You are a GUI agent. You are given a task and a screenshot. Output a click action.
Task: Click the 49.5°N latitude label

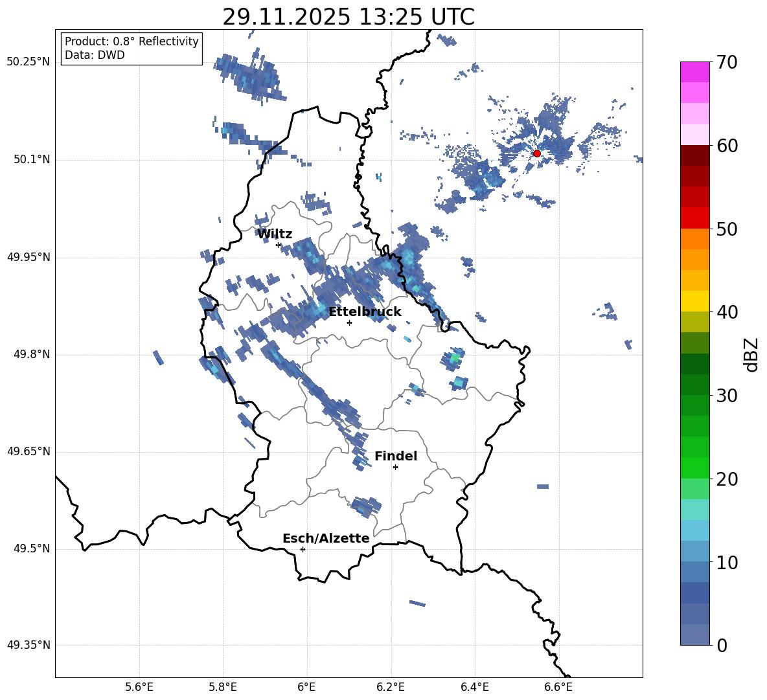coord(31,549)
